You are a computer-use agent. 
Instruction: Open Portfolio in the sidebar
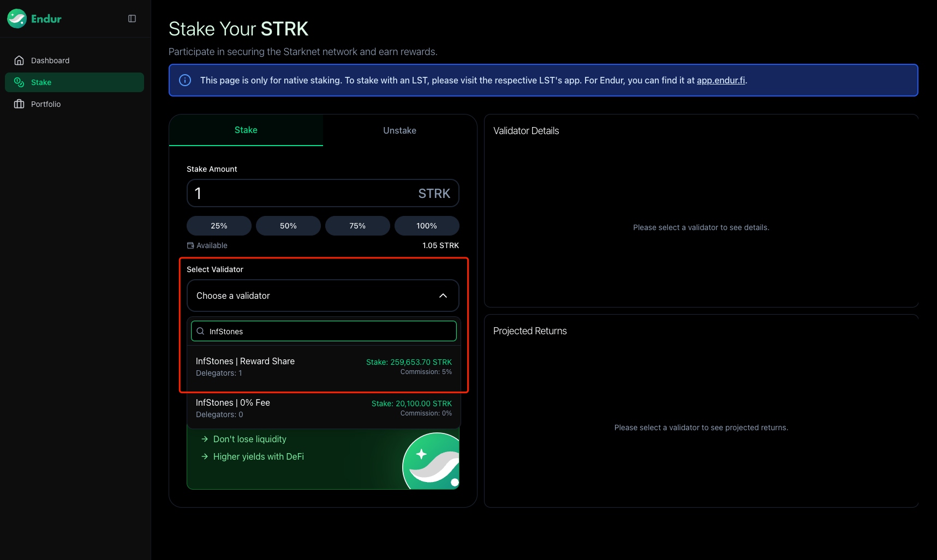point(74,104)
